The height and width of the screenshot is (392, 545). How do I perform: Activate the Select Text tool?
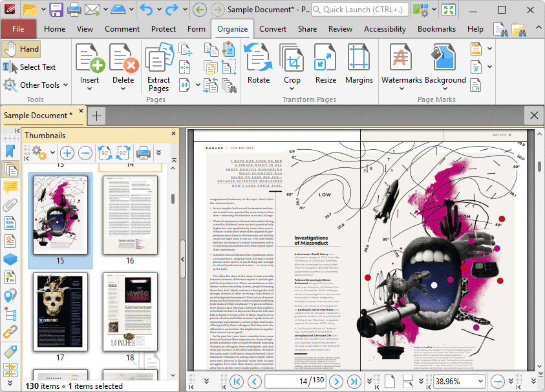pos(29,67)
